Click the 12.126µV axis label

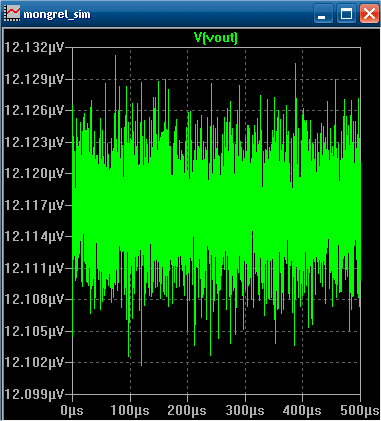34,110
